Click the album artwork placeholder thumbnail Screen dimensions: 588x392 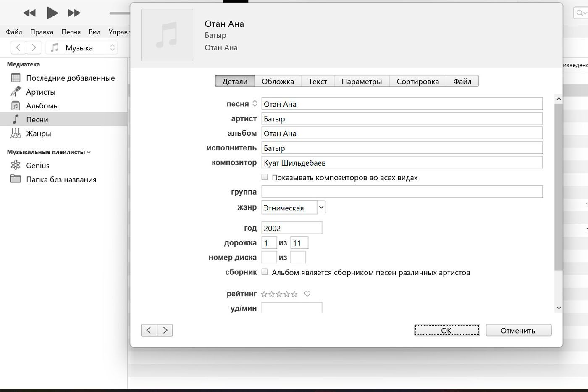coord(167,35)
